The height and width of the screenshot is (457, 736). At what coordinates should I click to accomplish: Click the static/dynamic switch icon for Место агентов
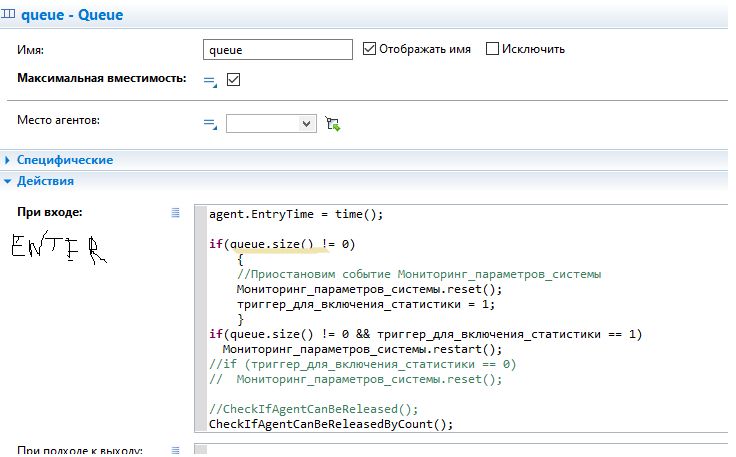(x=210, y=124)
